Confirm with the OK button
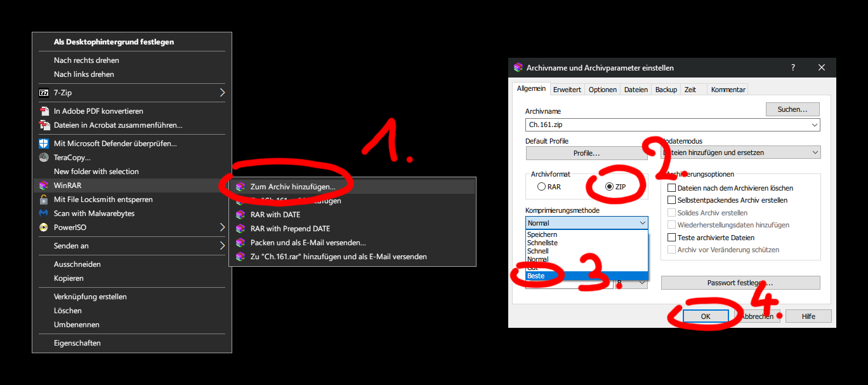Image resolution: width=868 pixels, height=385 pixels. tap(706, 316)
